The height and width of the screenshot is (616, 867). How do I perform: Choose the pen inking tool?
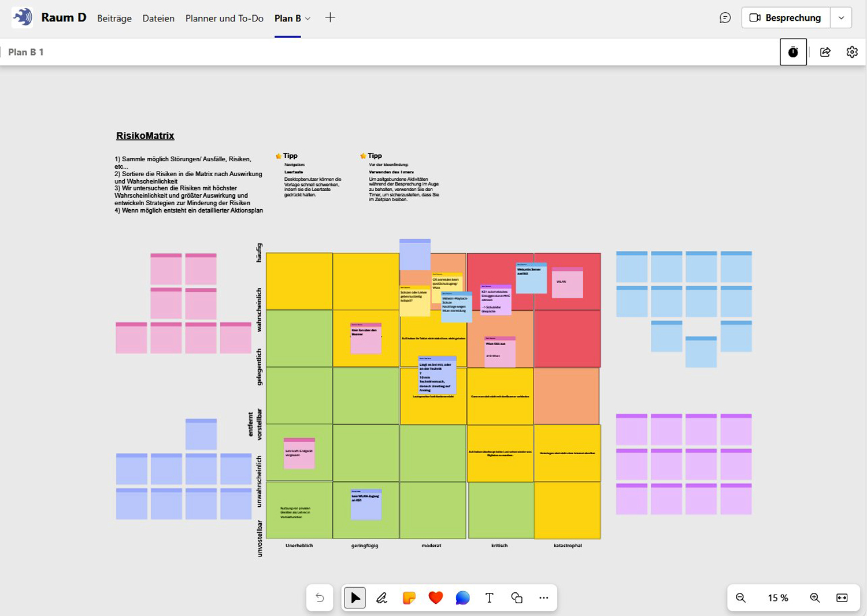[381, 598]
